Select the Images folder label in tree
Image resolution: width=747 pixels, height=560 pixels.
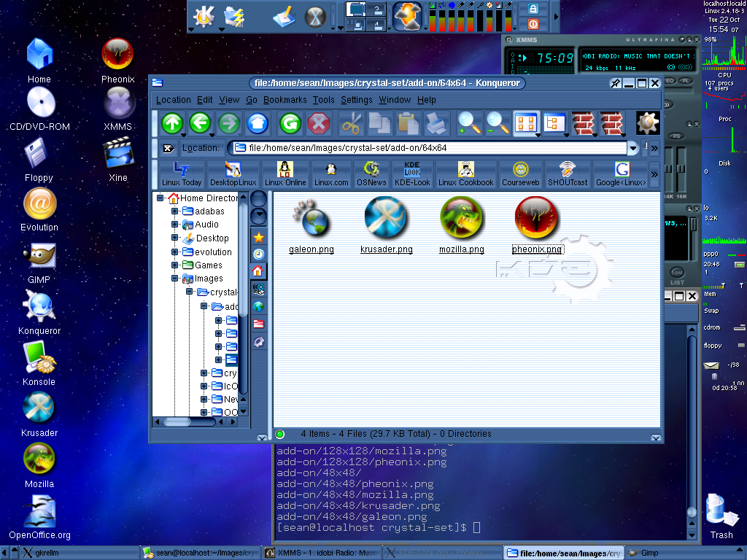point(208,279)
